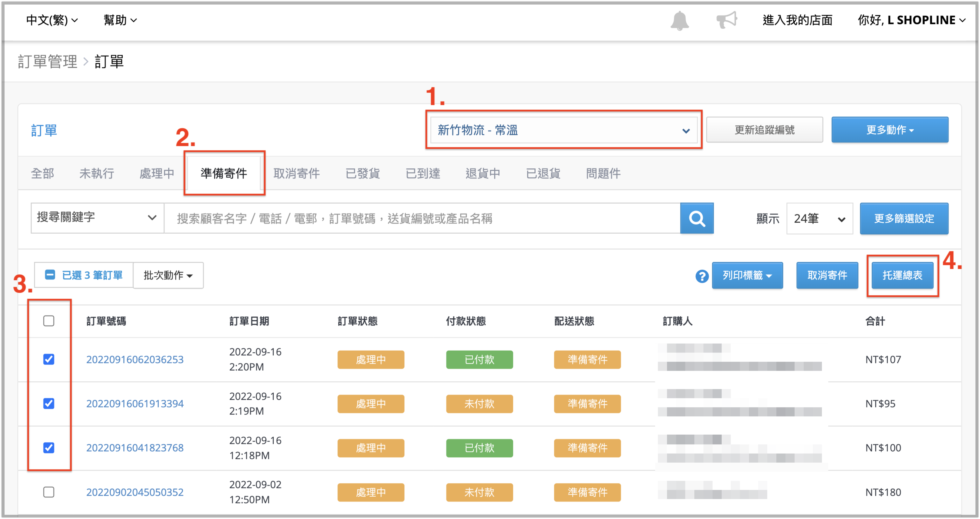Switch to the 處理中 tab
Screen dimensions: 980x519
tap(157, 173)
